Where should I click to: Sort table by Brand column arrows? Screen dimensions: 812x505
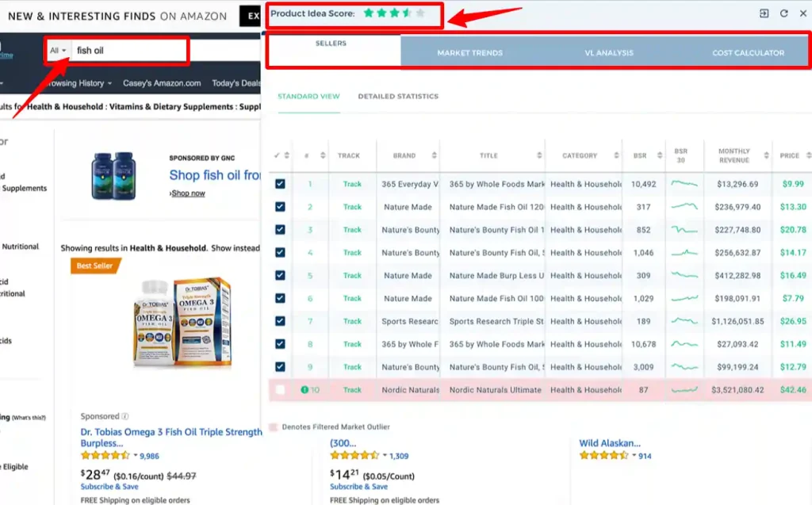point(434,155)
